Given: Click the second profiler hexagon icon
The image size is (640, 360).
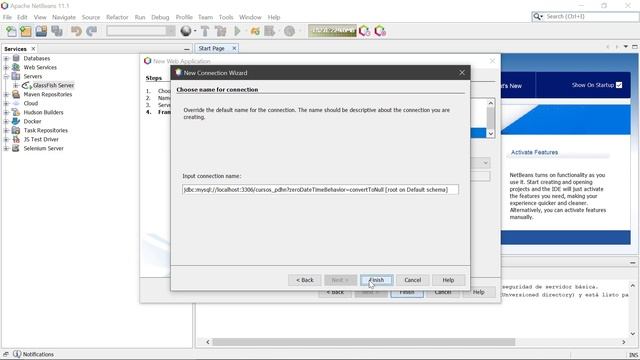Looking at the screenshot, I should tap(380, 31).
